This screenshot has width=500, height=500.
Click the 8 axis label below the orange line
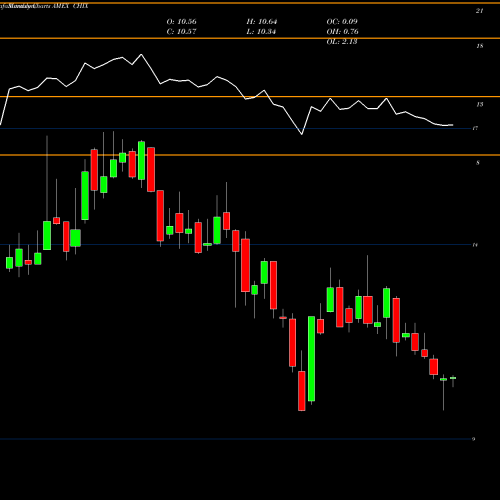point(478,163)
